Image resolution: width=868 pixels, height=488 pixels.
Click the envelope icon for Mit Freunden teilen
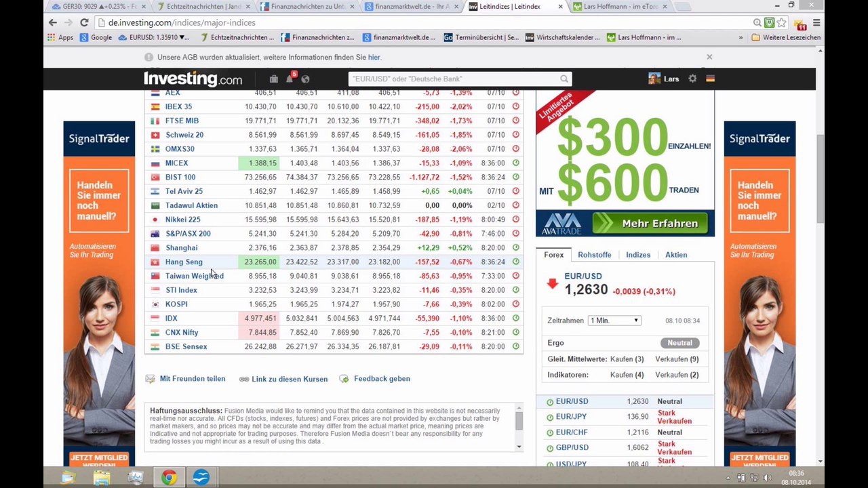click(150, 379)
